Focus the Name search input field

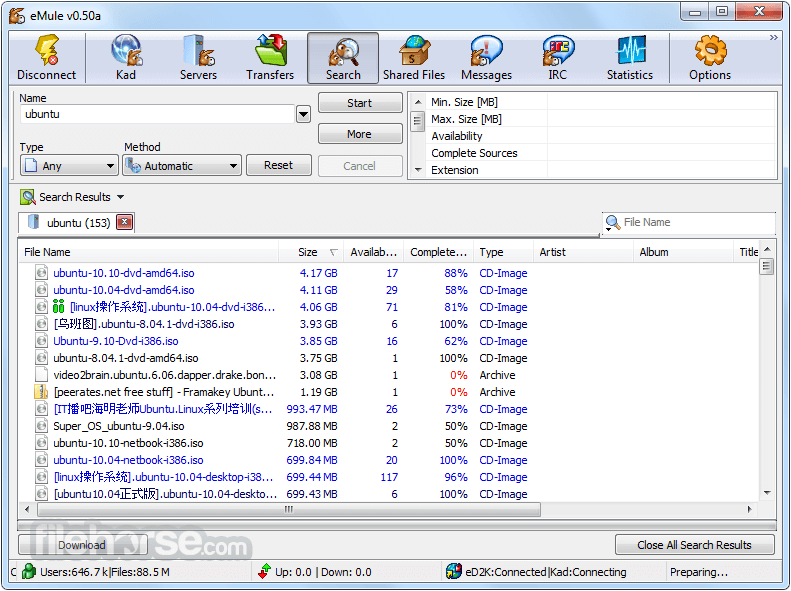pos(157,114)
